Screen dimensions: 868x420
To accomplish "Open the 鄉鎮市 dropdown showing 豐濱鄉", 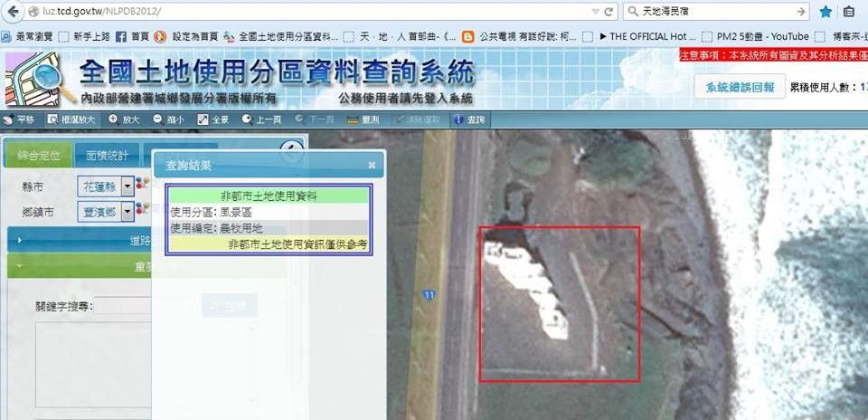I will click(106, 211).
